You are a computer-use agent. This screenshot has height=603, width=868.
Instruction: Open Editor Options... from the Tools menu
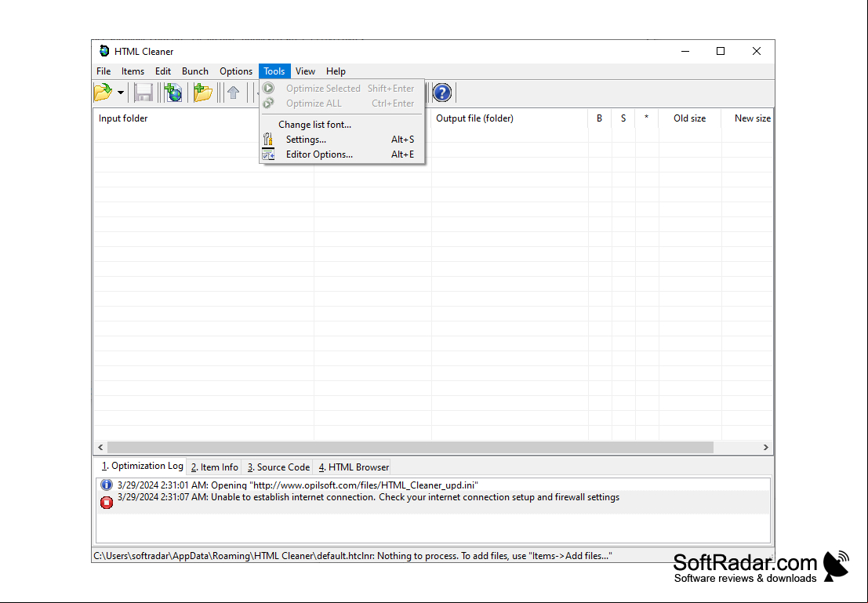click(342, 154)
